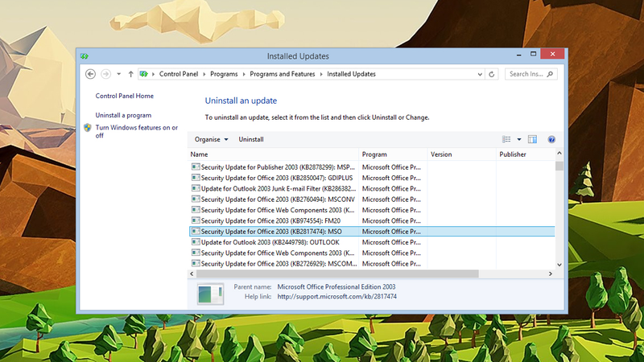Click the address bar Control Panel icon
644x362 pixels.
tap(143, 74)
